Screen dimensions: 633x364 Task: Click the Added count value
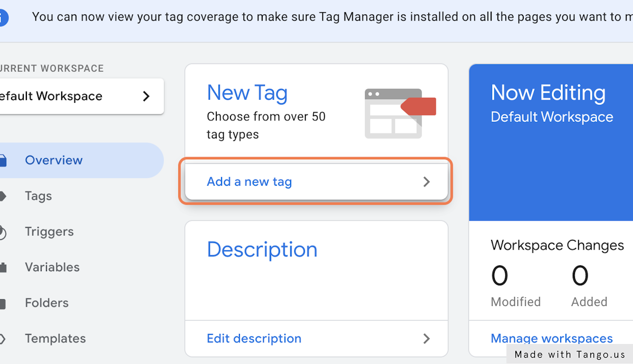(580, 275)
